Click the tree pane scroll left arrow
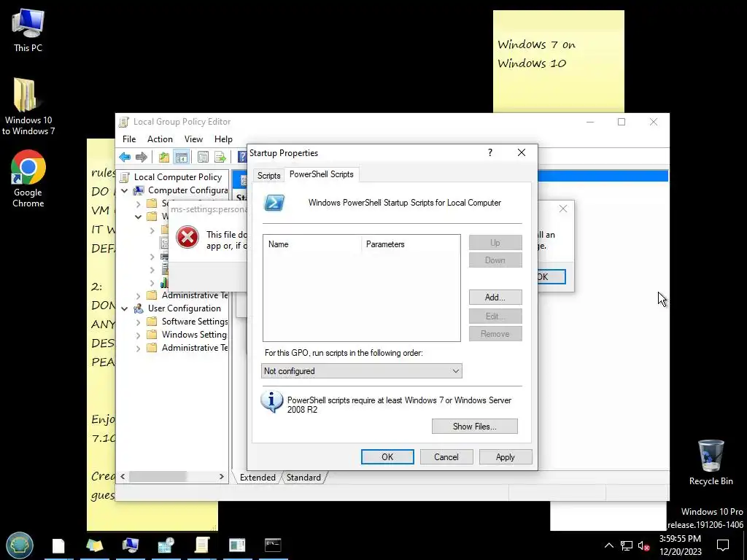This screenshot has width=747, height=560. 123,476
